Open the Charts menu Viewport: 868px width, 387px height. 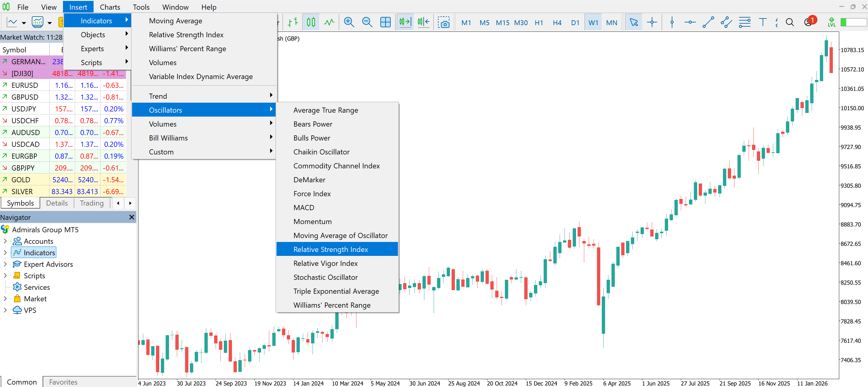point(110,7)
